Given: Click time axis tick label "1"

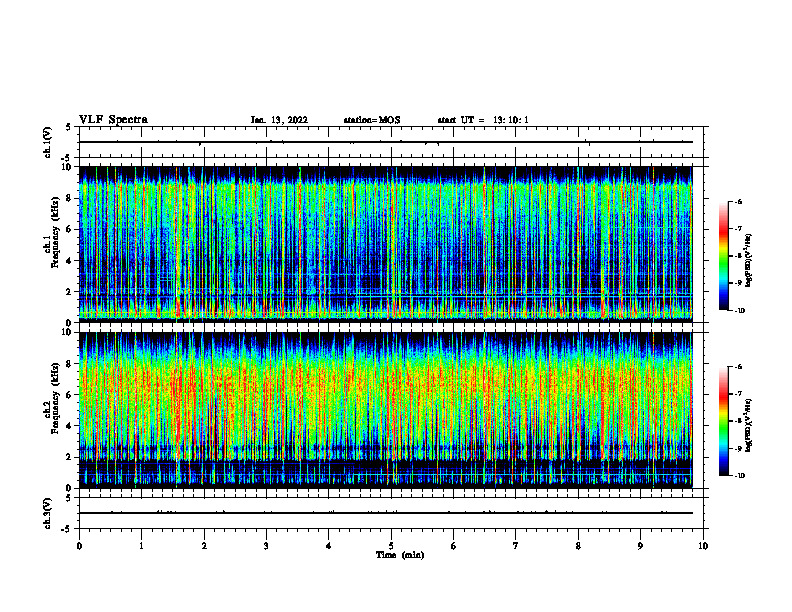Looking at the screenshot, I should tap(141, 546).
